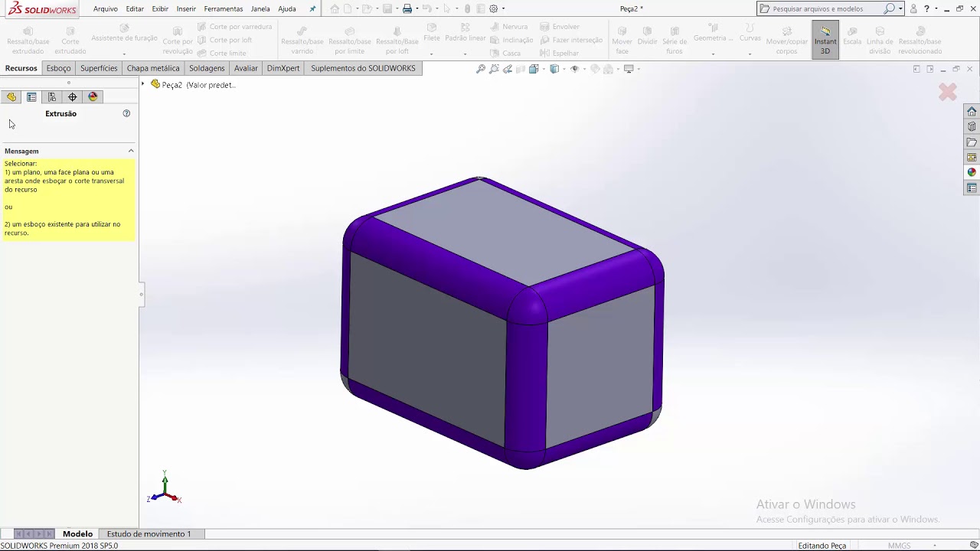Click the Série de furos tool
This screenshot has width=980, height=551.
[675, 41]
